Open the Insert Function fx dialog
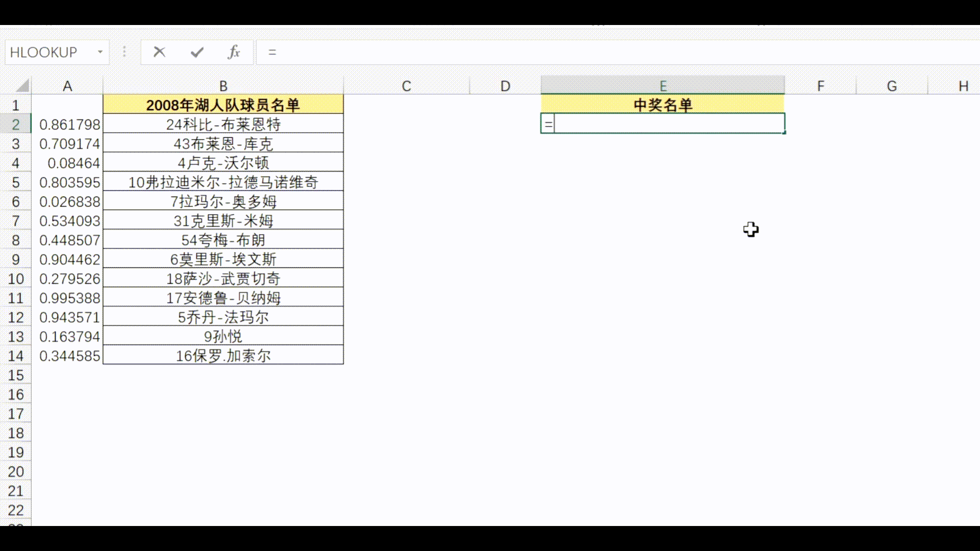This screenshot has height=551, width=980. coord(234,52)
